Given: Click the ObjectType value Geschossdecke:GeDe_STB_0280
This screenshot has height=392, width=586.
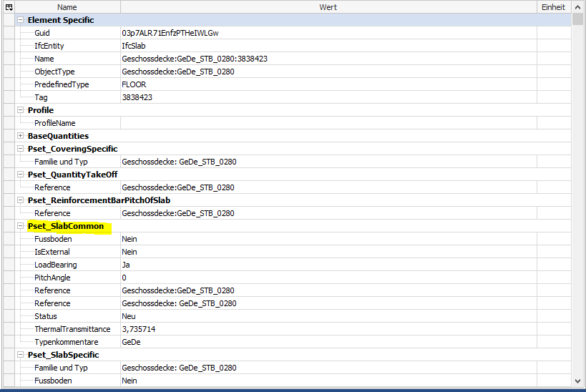Looking at the screenshot, I should tap(178, 72).
